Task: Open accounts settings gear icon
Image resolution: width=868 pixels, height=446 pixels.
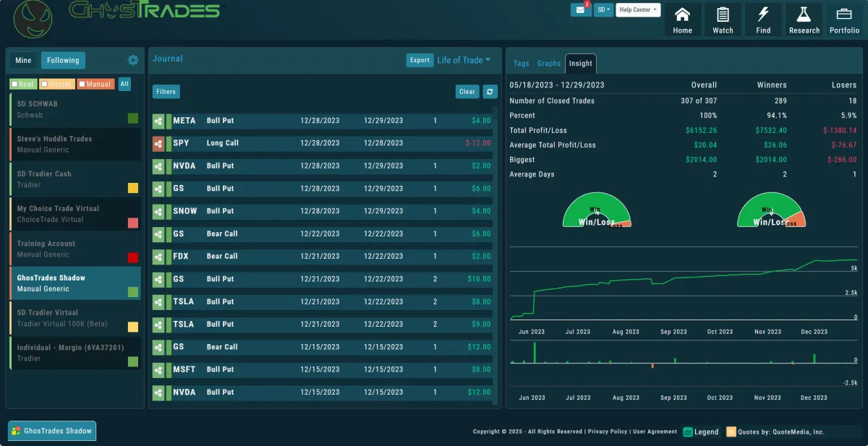Action: pyautogui.click(x=133, y=61)
